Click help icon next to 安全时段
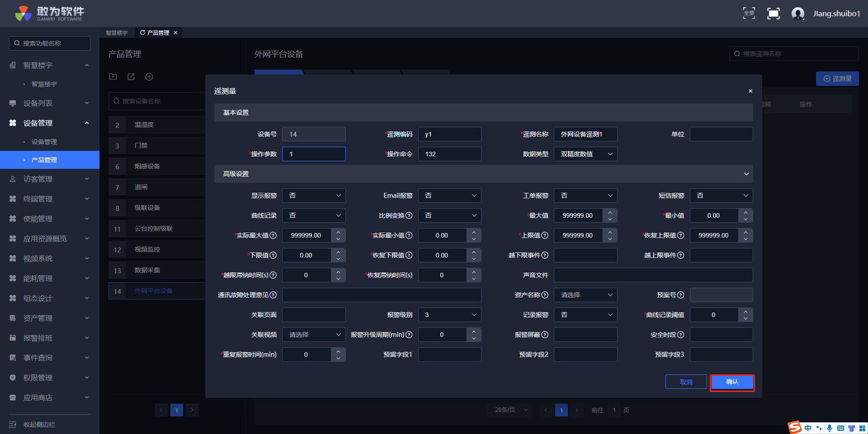868x434 pixels. coord(681,335)
